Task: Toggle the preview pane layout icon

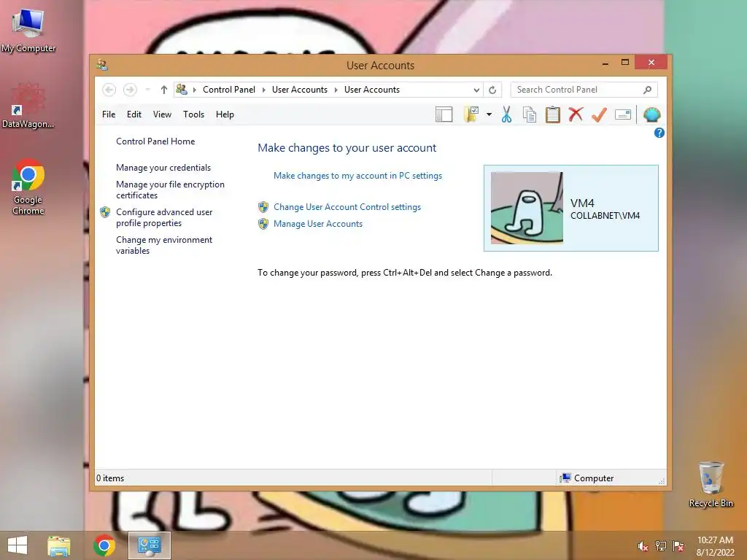Action: pos(444,114)
